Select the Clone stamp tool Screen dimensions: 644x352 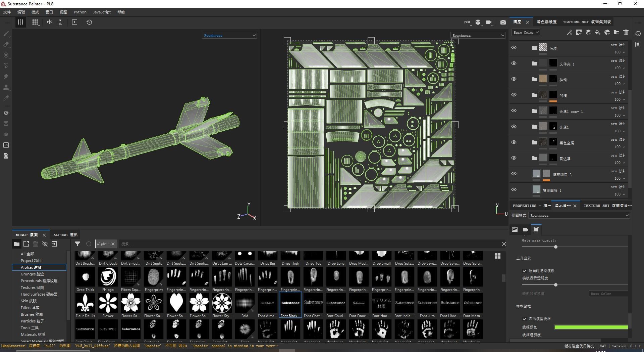6,87
